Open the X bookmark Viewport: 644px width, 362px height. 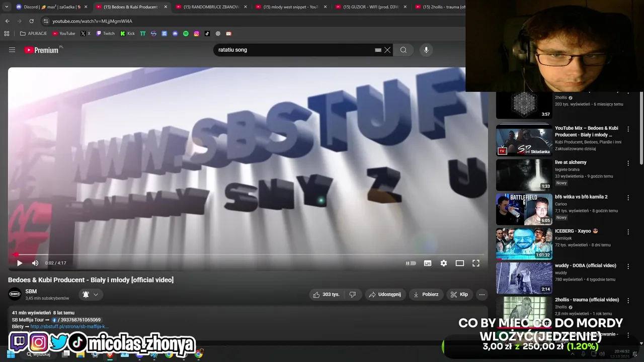pos(86,34)
